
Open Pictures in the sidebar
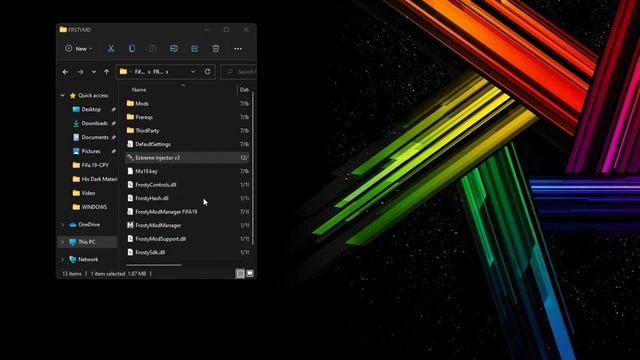(x=91, y=151)
